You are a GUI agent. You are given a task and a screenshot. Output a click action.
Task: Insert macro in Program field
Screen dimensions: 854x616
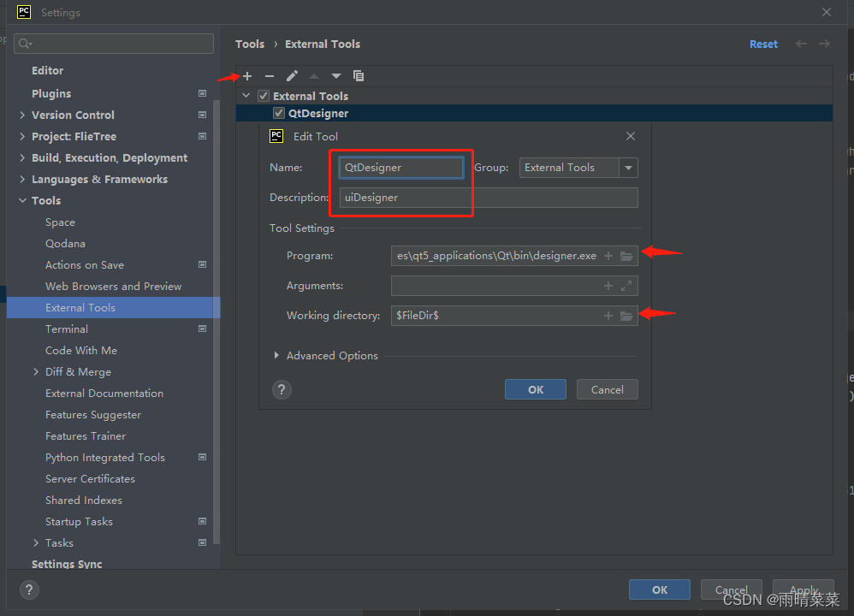(608, 256)
